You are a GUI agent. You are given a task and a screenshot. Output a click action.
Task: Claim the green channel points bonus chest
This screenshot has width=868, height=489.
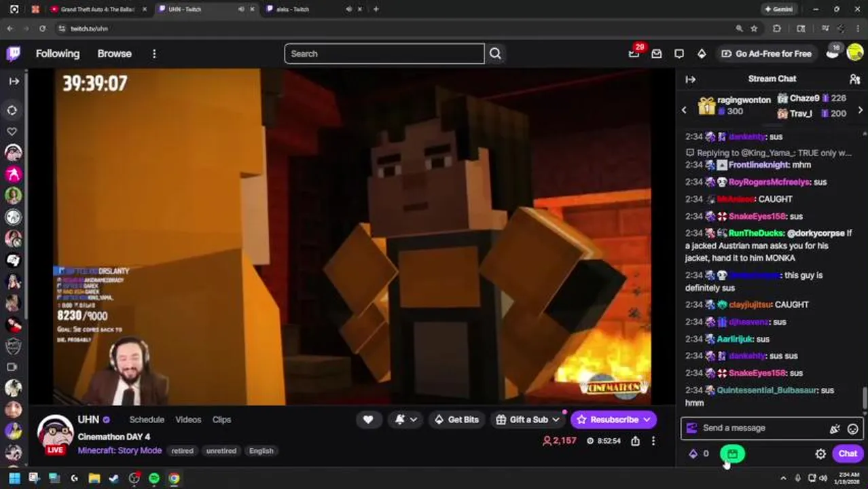(732, 454)
